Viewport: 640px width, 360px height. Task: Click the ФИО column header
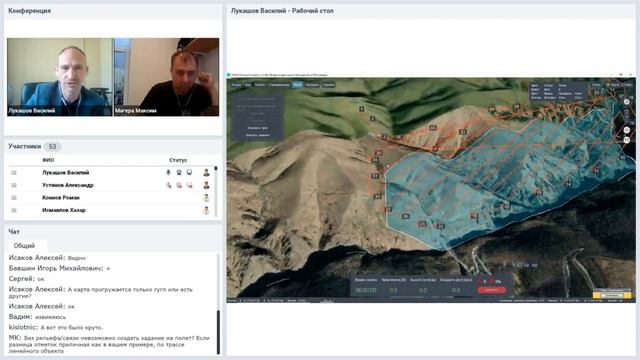pyautogui.click(x=48, y=160)
